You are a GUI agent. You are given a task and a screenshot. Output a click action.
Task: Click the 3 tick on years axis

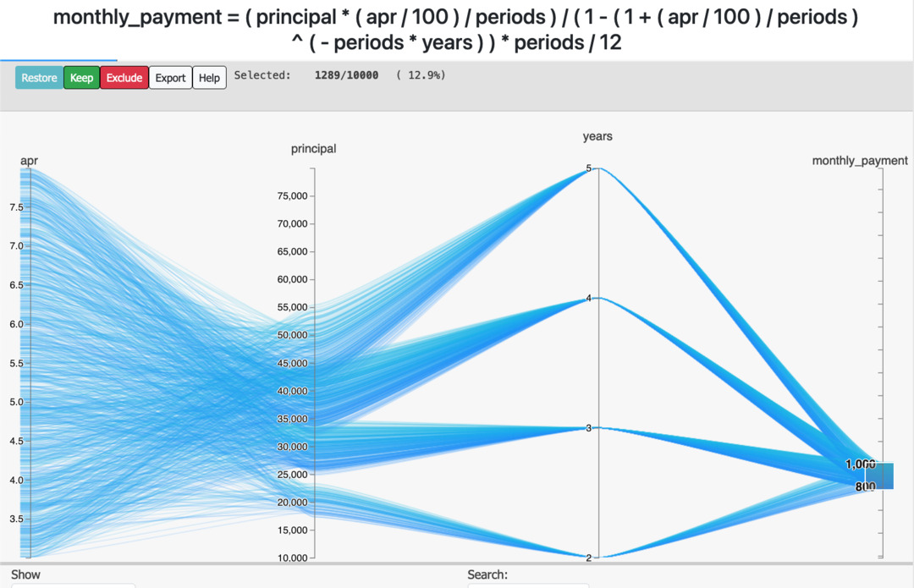(x=589, y=428)
